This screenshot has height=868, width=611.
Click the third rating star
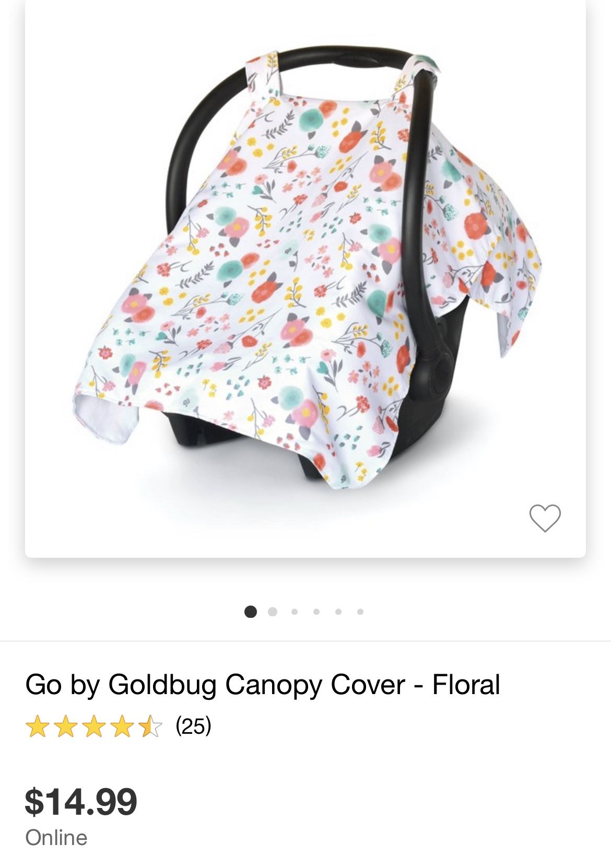[x=94, y=726]
